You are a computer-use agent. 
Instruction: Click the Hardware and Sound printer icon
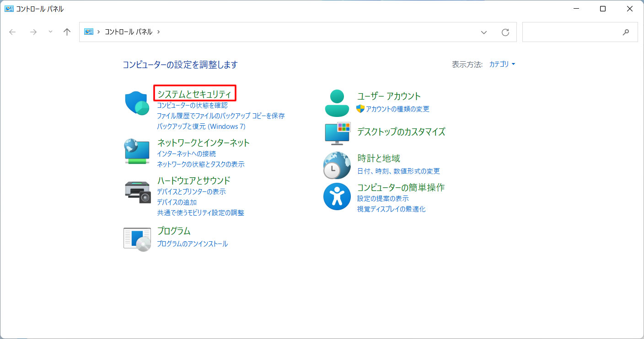pyautogui.click(x=137, y=191)
